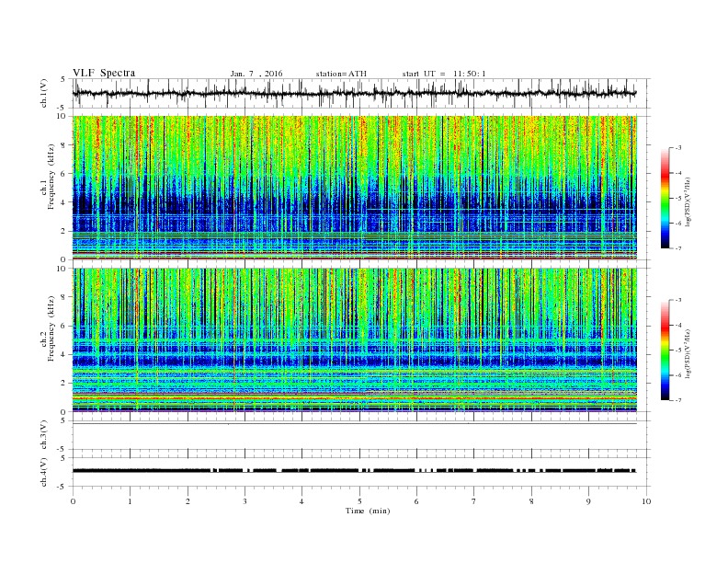Viewport: 728px width, 563px height.
Task: Click the 'ch.1(V)' axis label
Action: click(x=44, y=93)
